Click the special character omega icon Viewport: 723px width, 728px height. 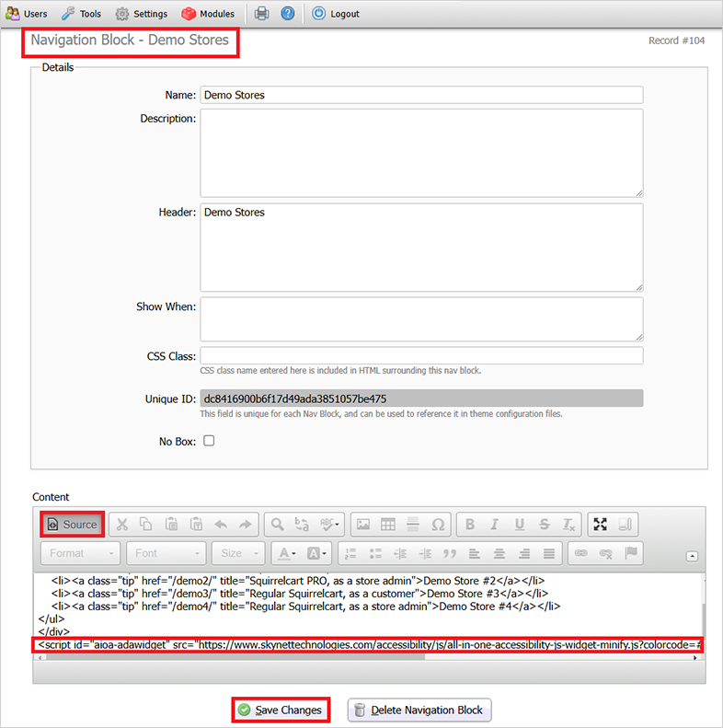(x=438, y=525)
